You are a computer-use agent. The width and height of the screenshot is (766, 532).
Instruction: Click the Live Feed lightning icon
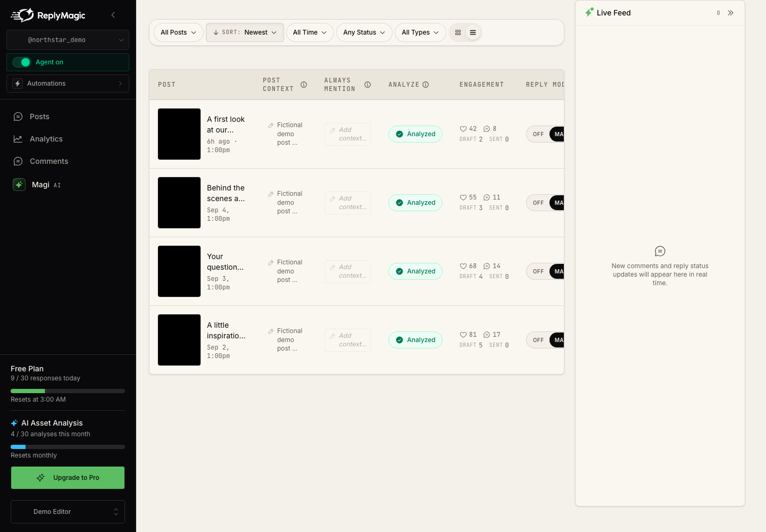point(589,12)
